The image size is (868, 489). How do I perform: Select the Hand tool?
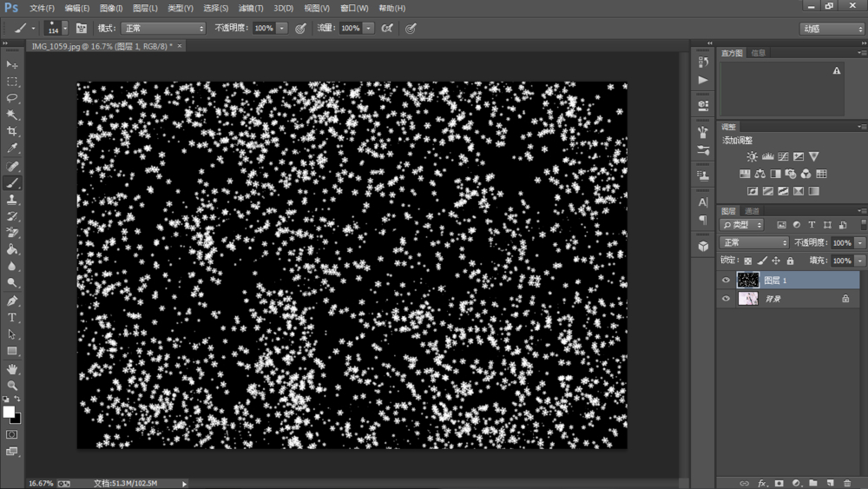pyautogui.click(x=11, y=369)
